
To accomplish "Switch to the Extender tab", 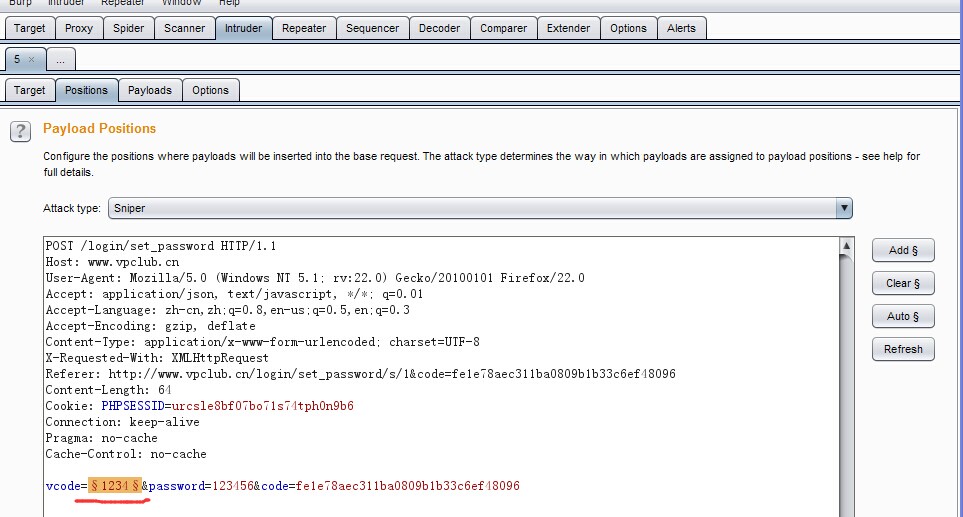I will 568,28.
